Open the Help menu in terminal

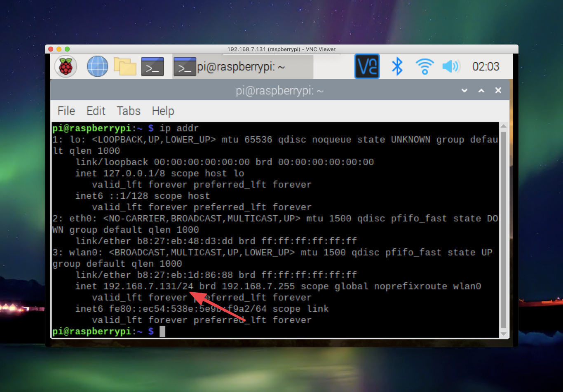click(x=163, y=111)
